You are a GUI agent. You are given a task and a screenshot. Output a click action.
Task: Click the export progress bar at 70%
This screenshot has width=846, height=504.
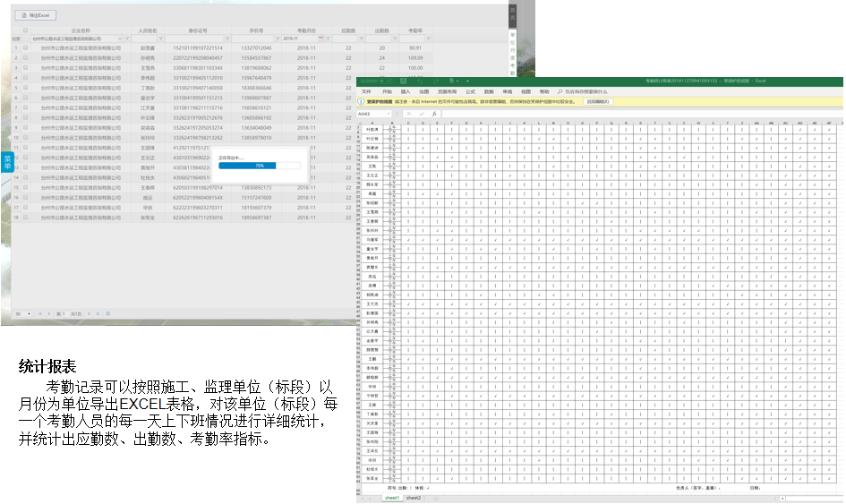[x=260, y=166]
